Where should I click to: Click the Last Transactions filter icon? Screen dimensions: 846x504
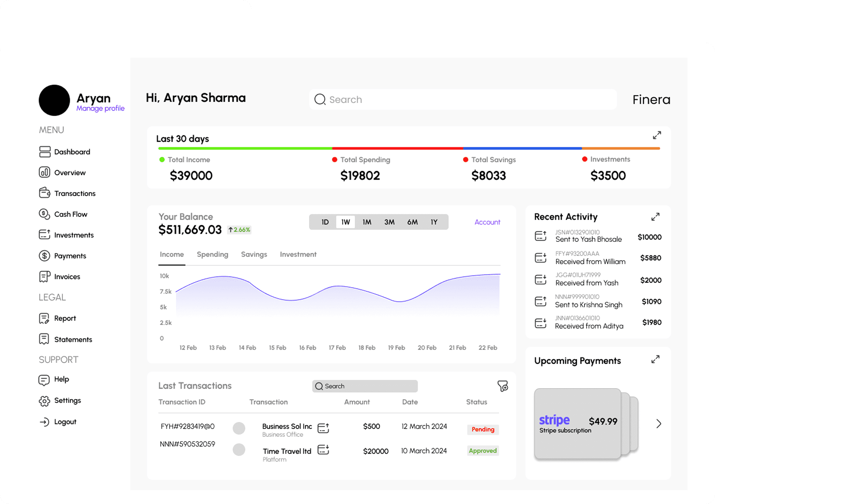point(502,386)
